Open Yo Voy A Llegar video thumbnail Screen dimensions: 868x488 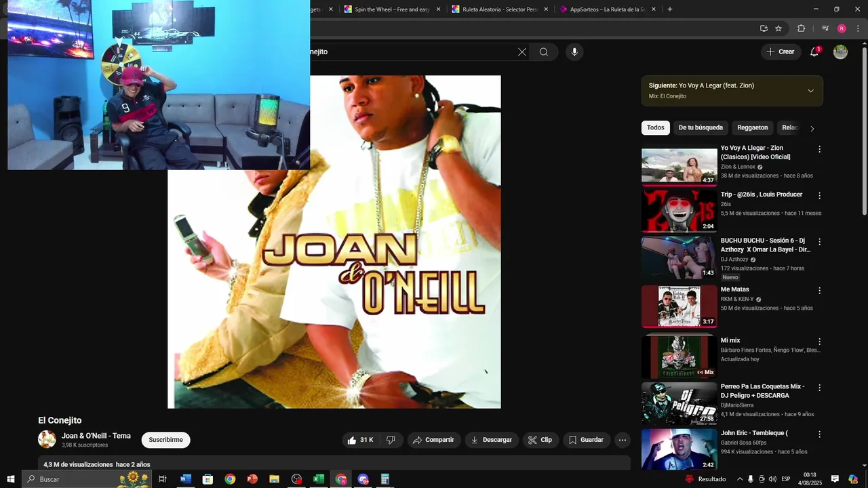pos(679,166)
